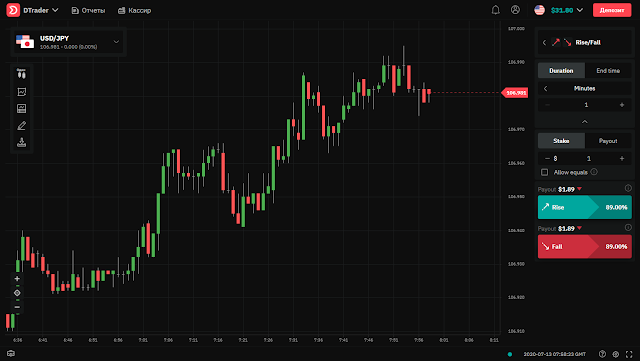The width and height of the screenshot is (640, 361).
Task: Click the info icon above Fall button
Action: click(628, 227)
